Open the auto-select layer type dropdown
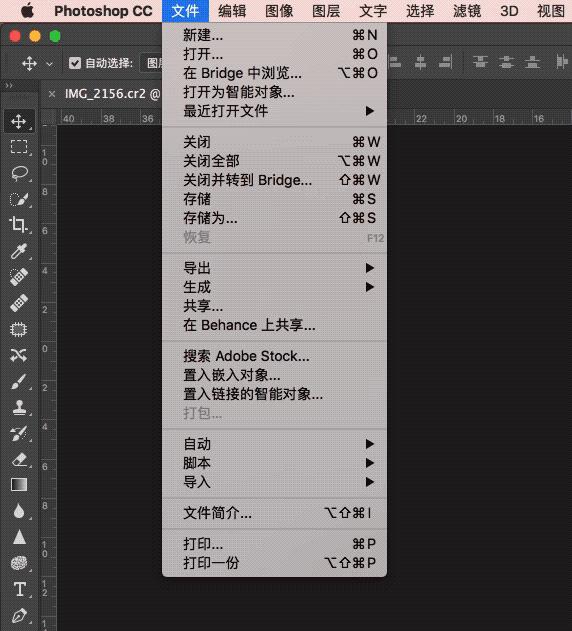 pos(151,63)
